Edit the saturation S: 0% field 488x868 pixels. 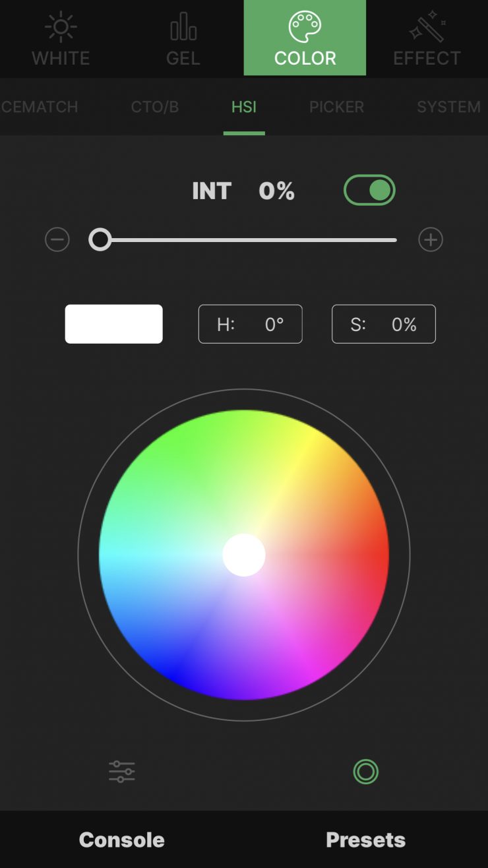click(x=384, y=324)
